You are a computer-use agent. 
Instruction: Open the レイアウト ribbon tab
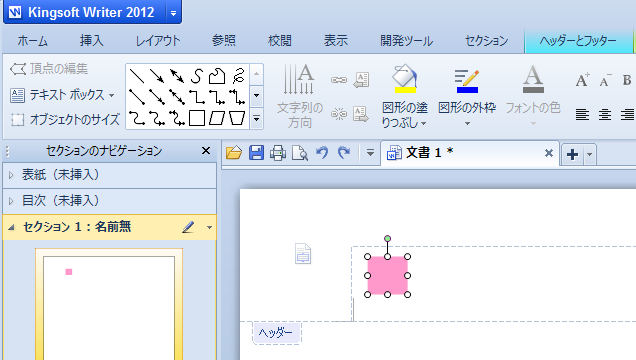(x=158, y=41)
